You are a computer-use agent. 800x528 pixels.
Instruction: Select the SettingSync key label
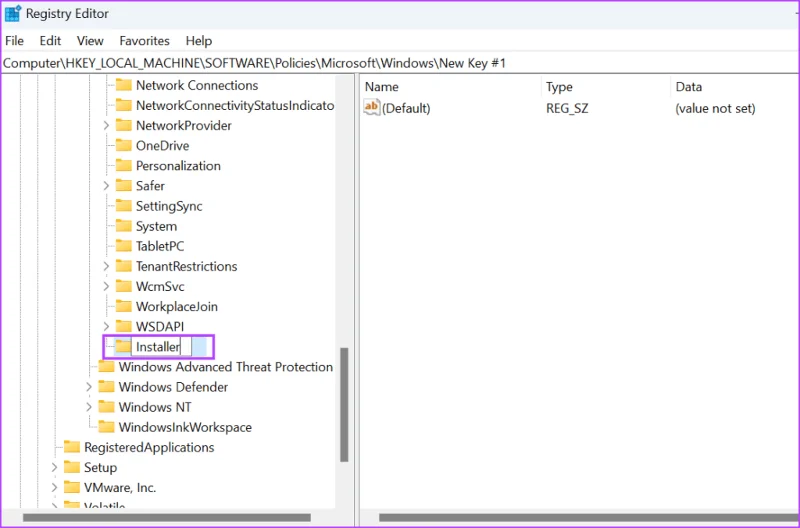point(169,206)
